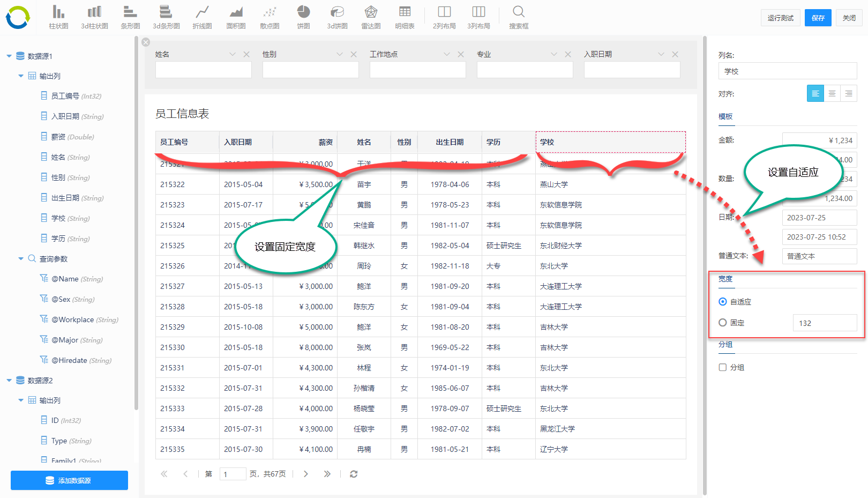Collapse 输出列 under 数据源1

(x=21, y=76)
